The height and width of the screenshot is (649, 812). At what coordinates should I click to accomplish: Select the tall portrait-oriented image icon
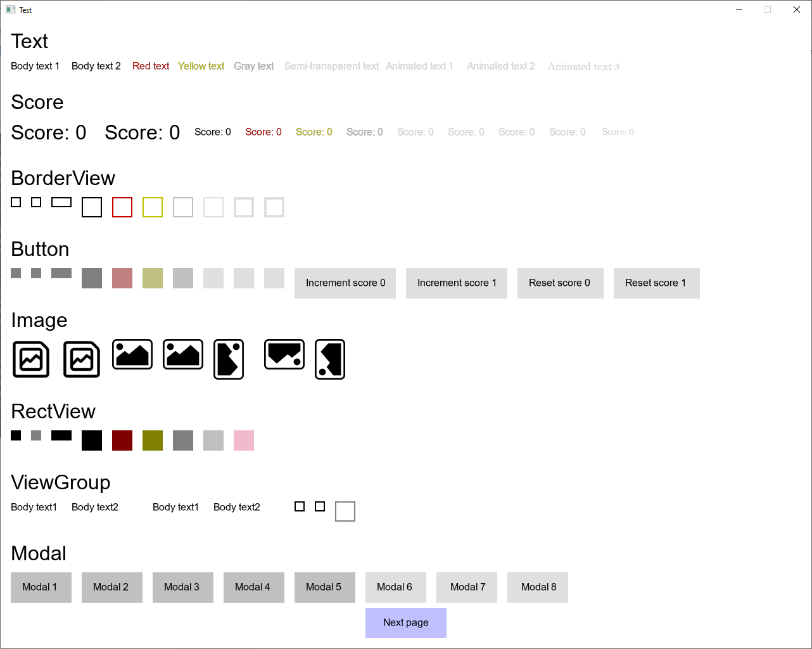pyautogui.click(x=228, y=359)
